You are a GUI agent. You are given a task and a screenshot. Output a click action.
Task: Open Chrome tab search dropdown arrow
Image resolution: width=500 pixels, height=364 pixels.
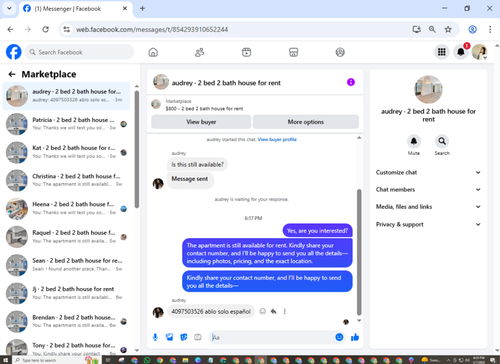point(9,8)
